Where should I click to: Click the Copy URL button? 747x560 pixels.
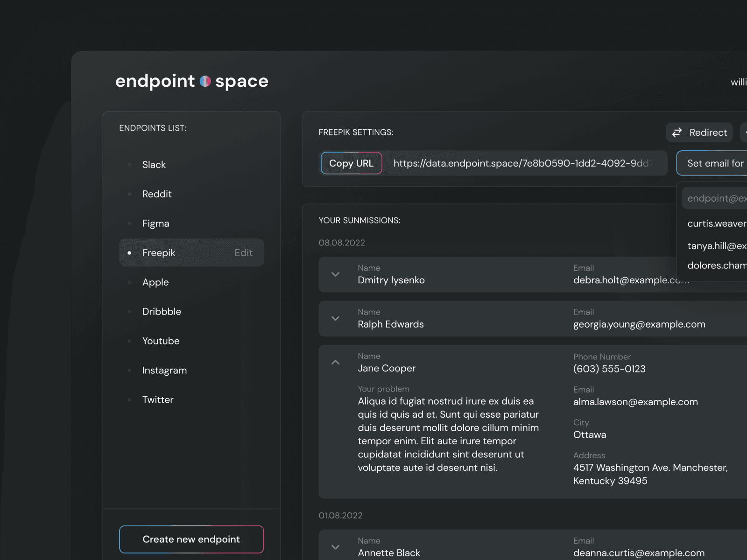[352, 163]
